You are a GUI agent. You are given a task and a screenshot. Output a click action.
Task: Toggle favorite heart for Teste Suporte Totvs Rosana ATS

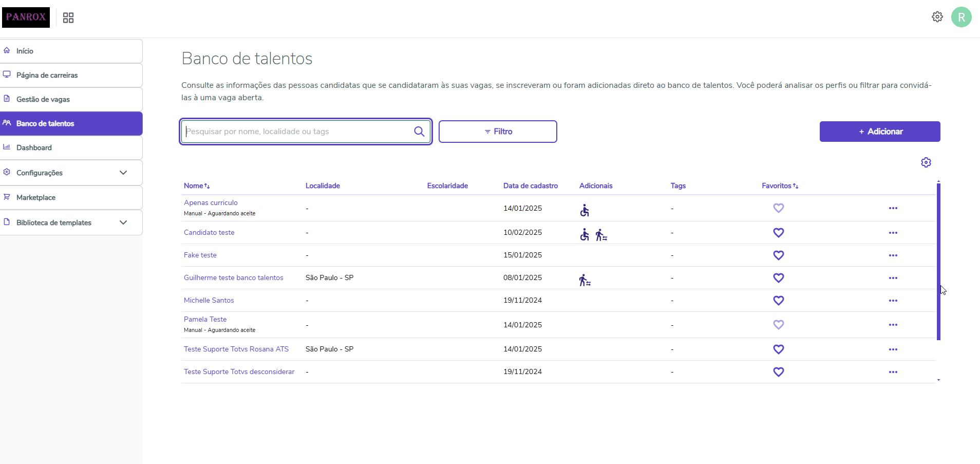click(x=779, y=349)
